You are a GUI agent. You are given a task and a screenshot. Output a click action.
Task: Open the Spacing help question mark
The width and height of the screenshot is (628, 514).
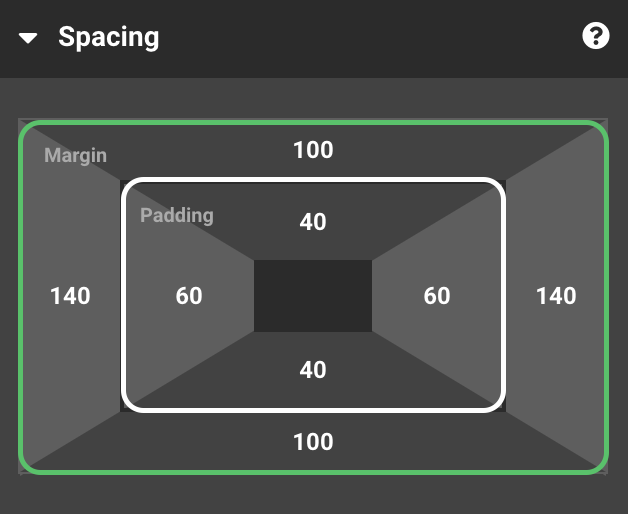coord(595,37)
